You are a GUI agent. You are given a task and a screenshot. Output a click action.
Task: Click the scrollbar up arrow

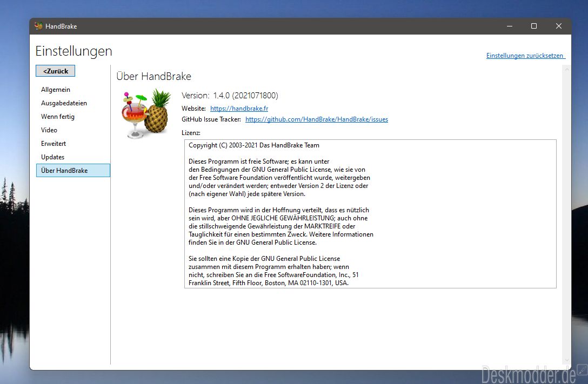(x=566, y=69)
